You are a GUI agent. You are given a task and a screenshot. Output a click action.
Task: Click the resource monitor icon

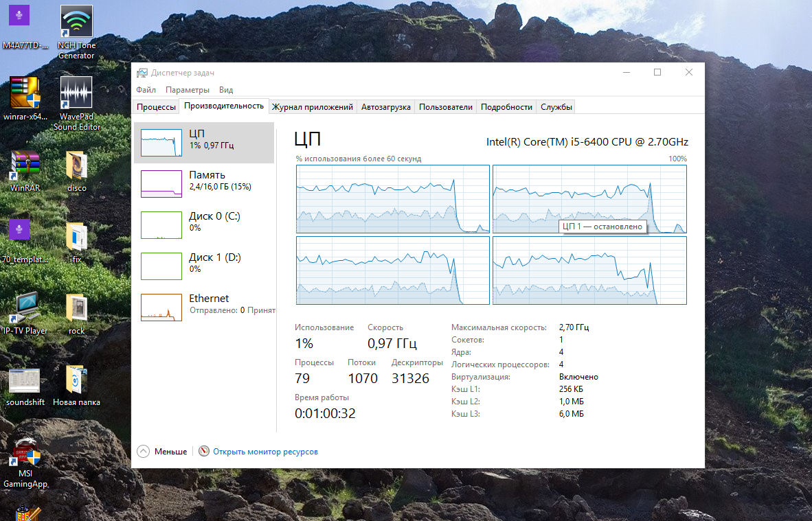pos(203,452)
